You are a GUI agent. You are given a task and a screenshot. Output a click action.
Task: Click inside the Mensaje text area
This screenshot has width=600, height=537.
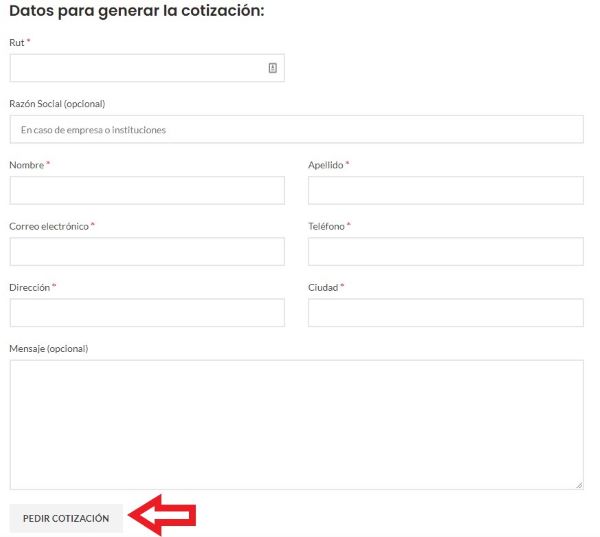click(297, 425)
